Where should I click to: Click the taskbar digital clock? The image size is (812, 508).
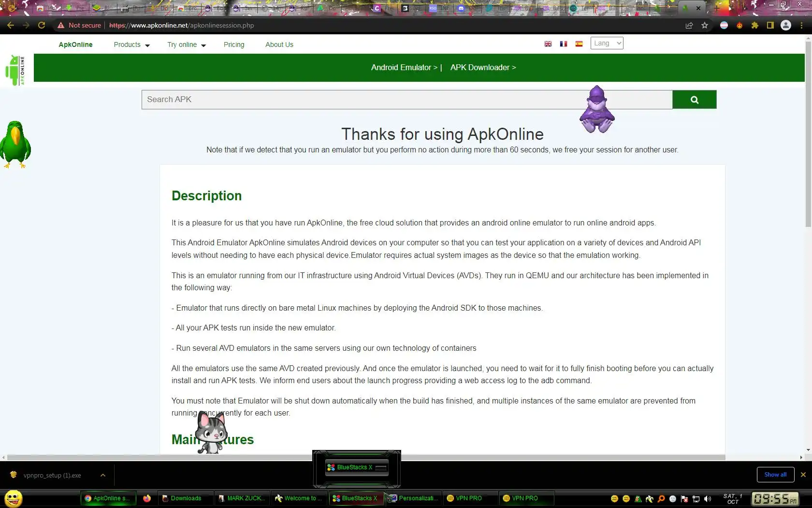pos(775,499)
